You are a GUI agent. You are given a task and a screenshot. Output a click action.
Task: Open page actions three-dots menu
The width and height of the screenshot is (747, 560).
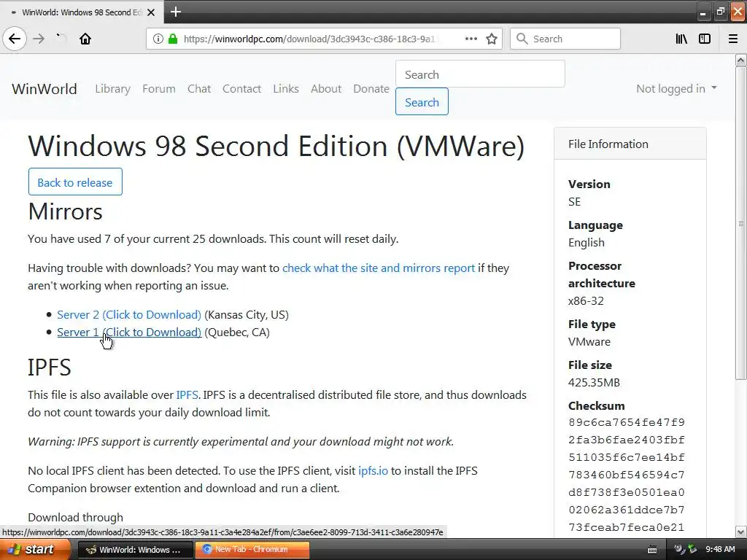(x=471, y=39)
